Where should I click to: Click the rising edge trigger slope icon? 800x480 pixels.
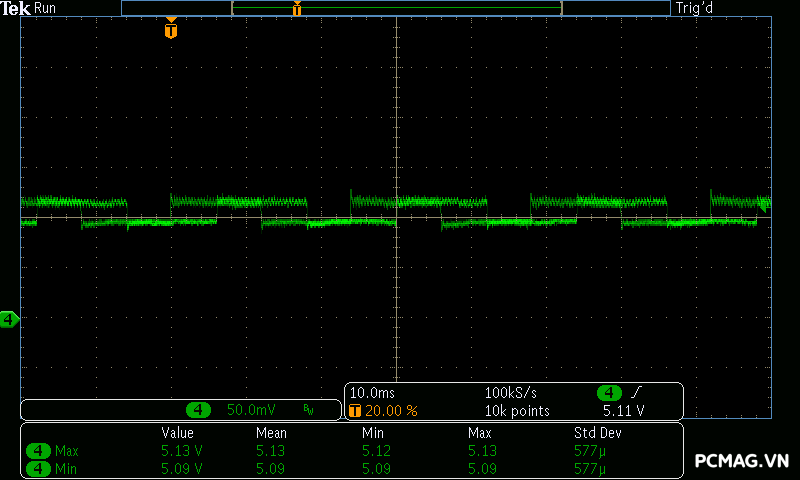tap(636, 393)
